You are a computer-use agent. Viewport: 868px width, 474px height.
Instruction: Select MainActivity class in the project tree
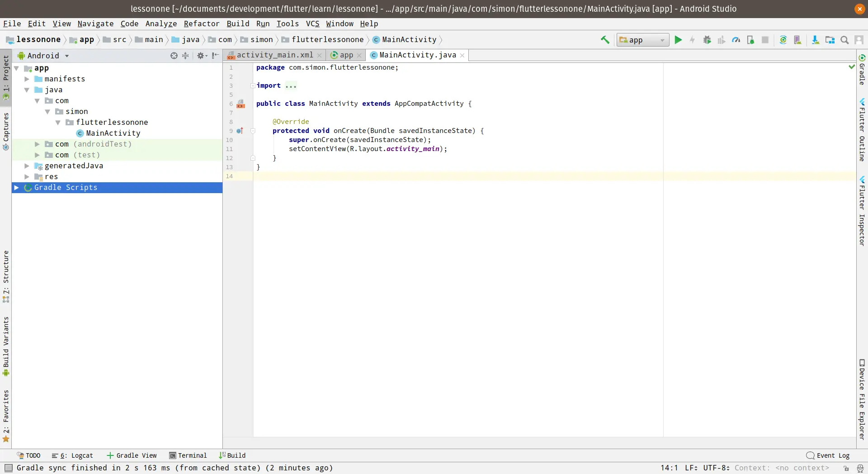(x=113, y=133)
